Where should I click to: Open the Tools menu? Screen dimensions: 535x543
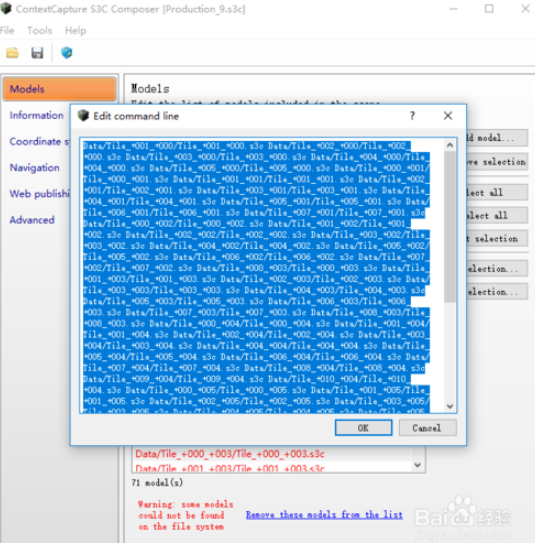(x=39, y=30)
